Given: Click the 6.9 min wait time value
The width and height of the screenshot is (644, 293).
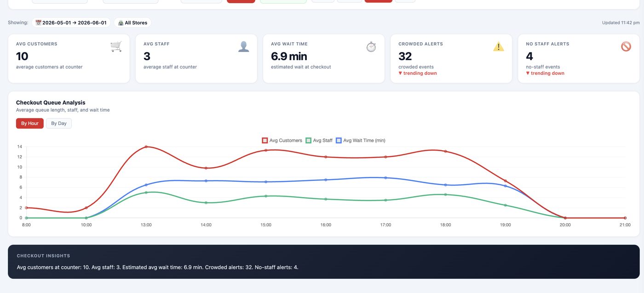Looking at the screenshot, I should [289, 56].
